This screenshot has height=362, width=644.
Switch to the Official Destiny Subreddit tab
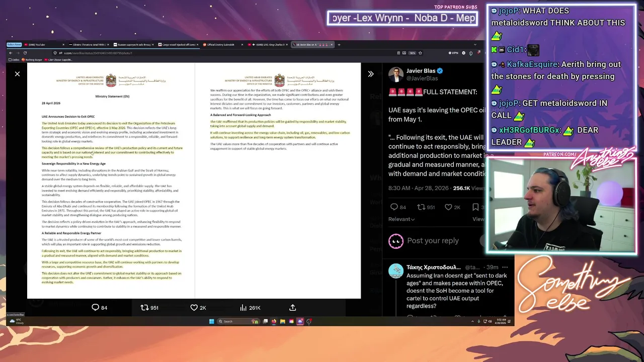tap(223, 45)
